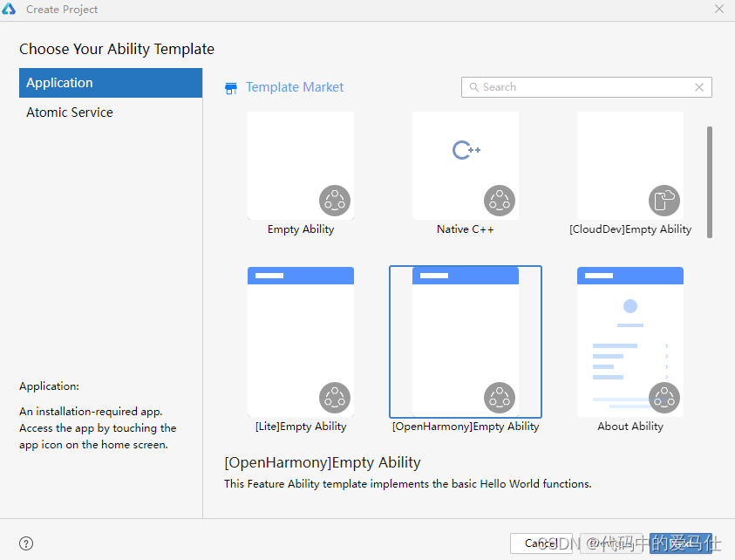Viewport: 735px width, 560px height.
Task: Select the Empty Ability template
Action: (301, 166)
